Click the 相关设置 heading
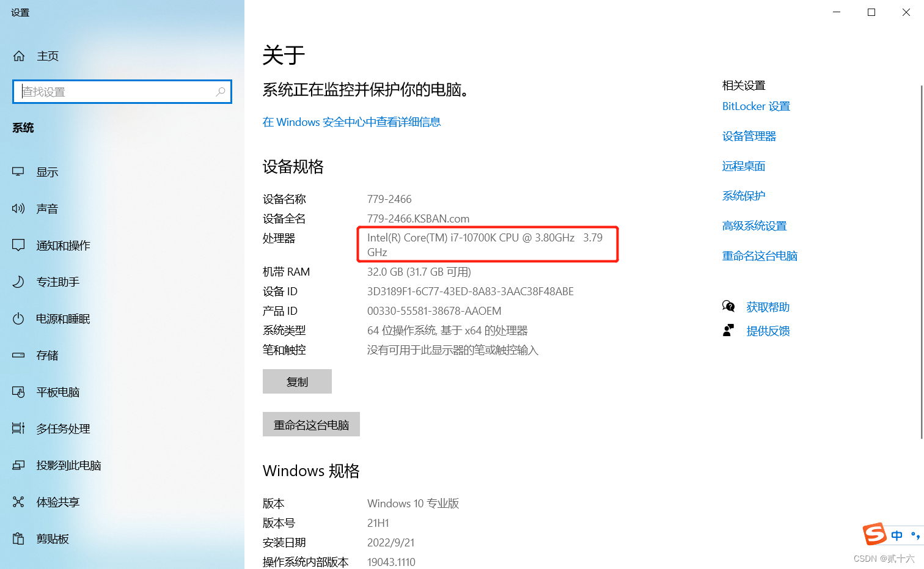 (x=744, y=86)
